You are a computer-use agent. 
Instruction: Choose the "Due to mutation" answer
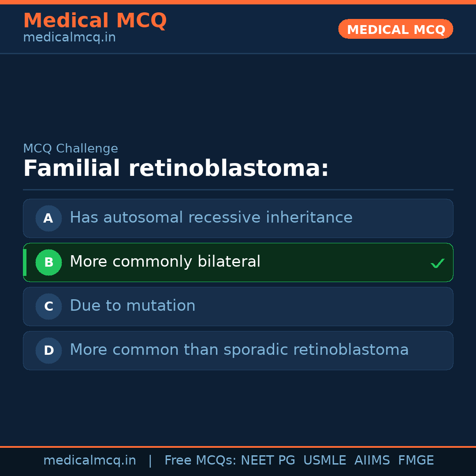pyautogui.click(x=133, y=306)
